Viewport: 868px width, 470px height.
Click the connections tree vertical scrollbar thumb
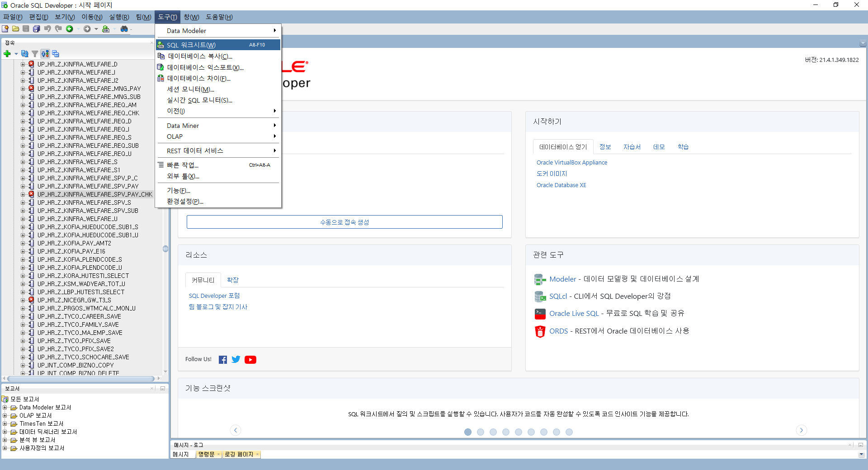click(165, 249)
